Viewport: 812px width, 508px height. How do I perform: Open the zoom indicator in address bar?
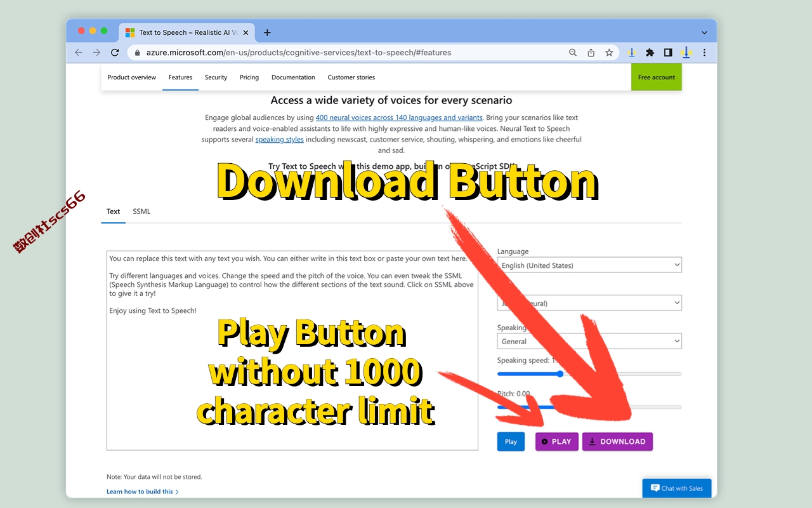point(573,53)
